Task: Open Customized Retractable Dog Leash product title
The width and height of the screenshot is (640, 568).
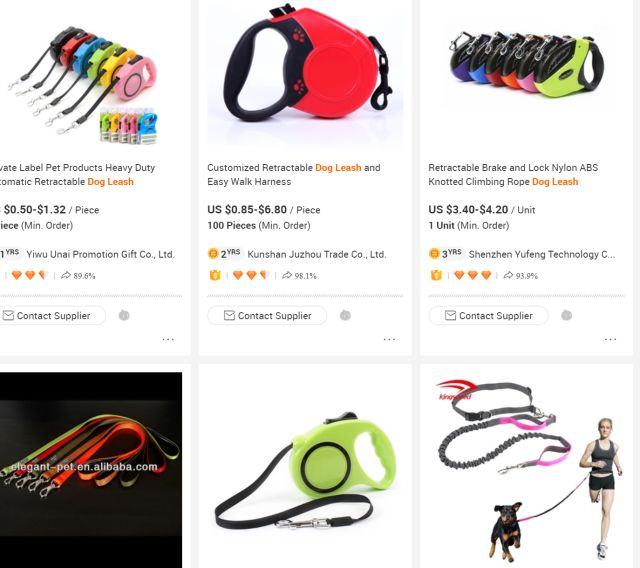Action: [294, 175]
